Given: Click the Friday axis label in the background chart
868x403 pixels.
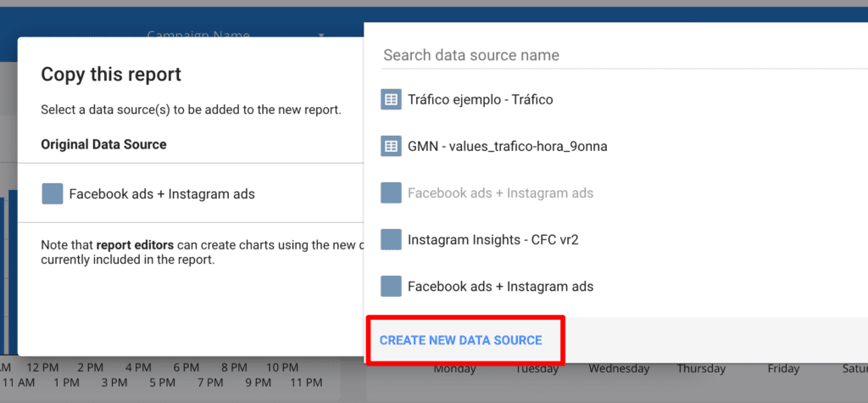Looking at the screenshot, I should click(x=783, y=368).
